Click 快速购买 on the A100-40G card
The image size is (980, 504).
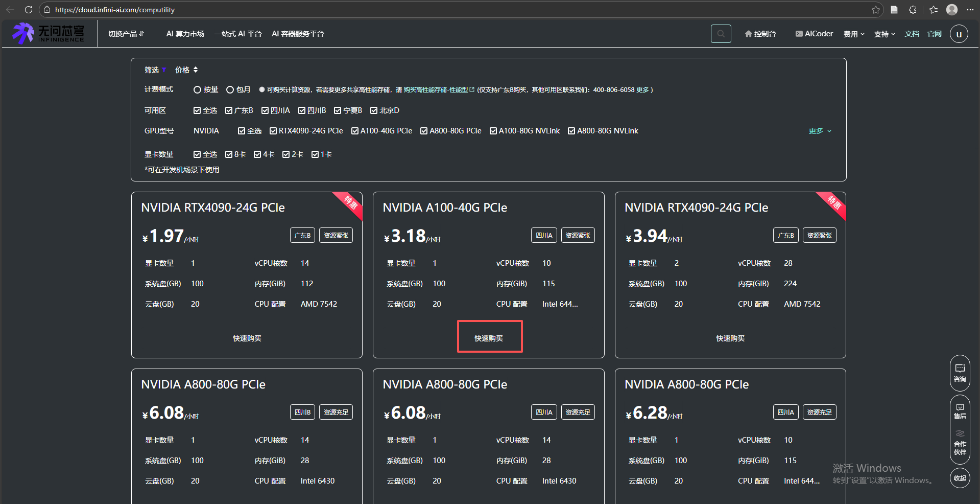point(489,338)
